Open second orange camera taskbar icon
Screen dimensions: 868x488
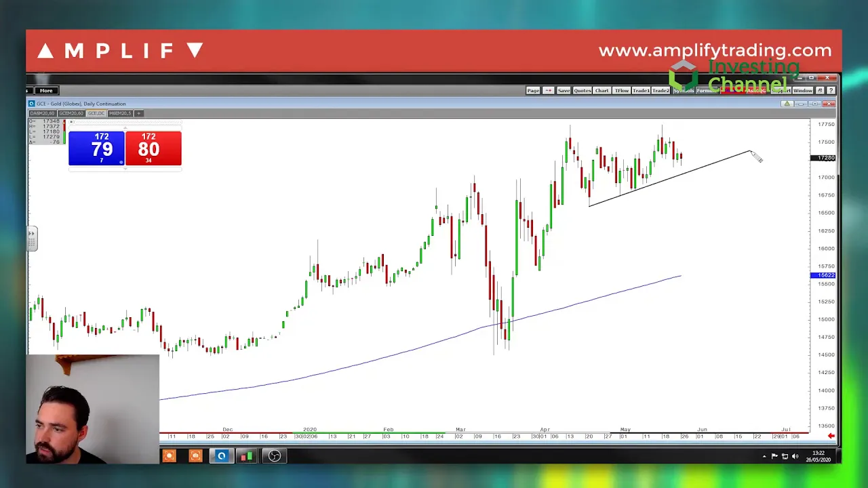click(x=195, y=456)
